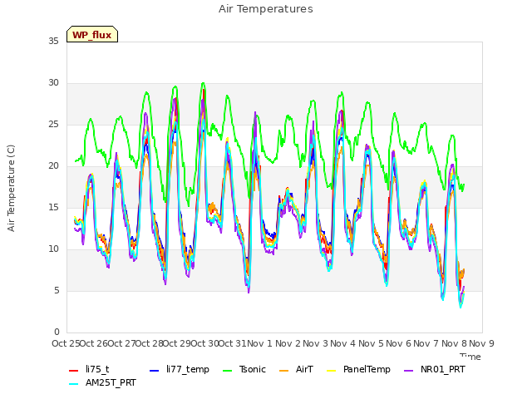Click the 5 y-axis tick label
This screenshot has height=399, width=532.
pyautogui.click(x=57, y=291)
